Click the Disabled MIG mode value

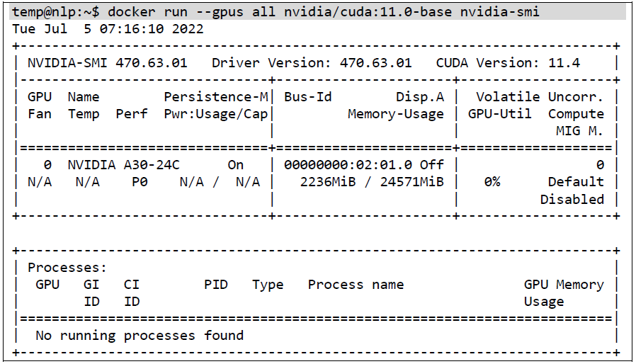pyautogui.click(x=572, y=199)
